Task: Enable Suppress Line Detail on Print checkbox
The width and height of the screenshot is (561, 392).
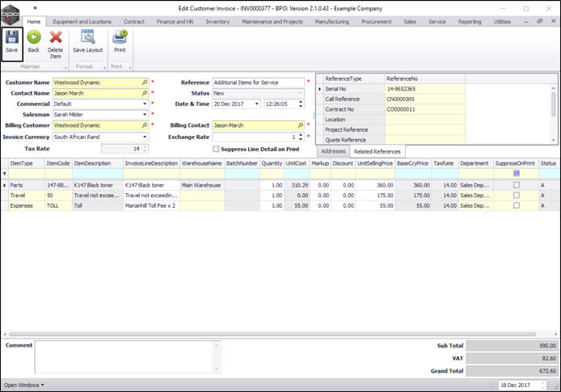Action: [216, 149]
